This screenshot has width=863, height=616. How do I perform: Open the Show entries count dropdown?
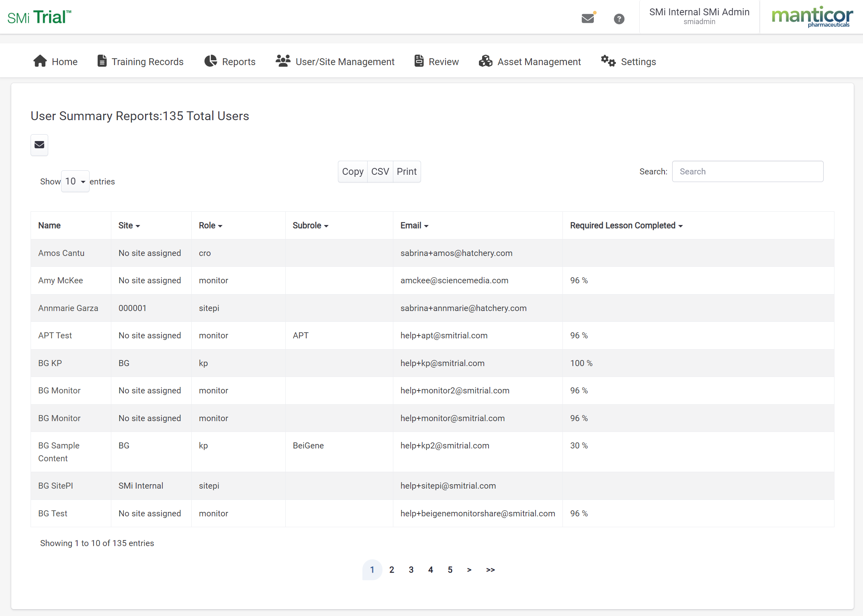pos(75,181)
